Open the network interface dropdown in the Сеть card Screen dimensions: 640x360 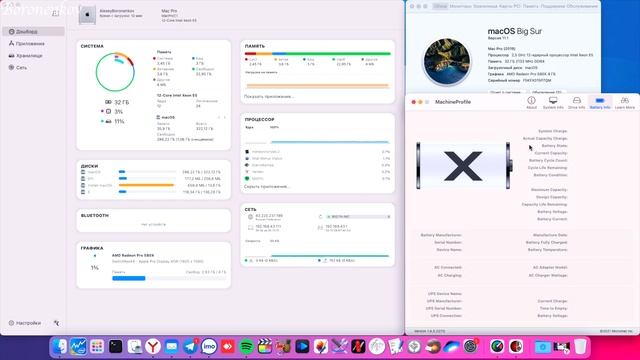pos(358,217)
